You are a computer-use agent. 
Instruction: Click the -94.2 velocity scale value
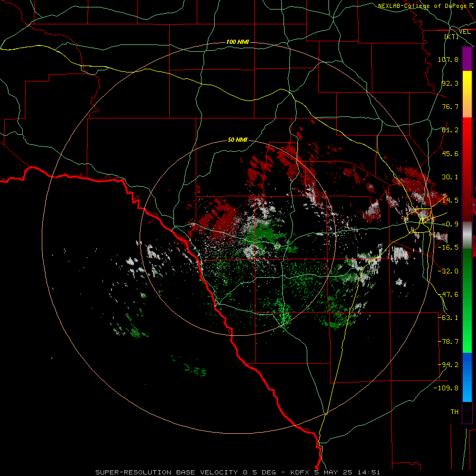coord(448,365)
